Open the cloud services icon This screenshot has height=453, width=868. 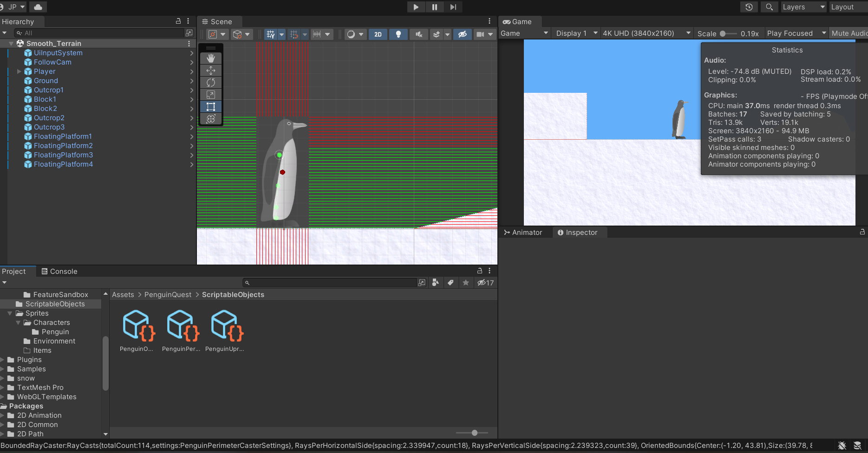[x=38, y=7]
